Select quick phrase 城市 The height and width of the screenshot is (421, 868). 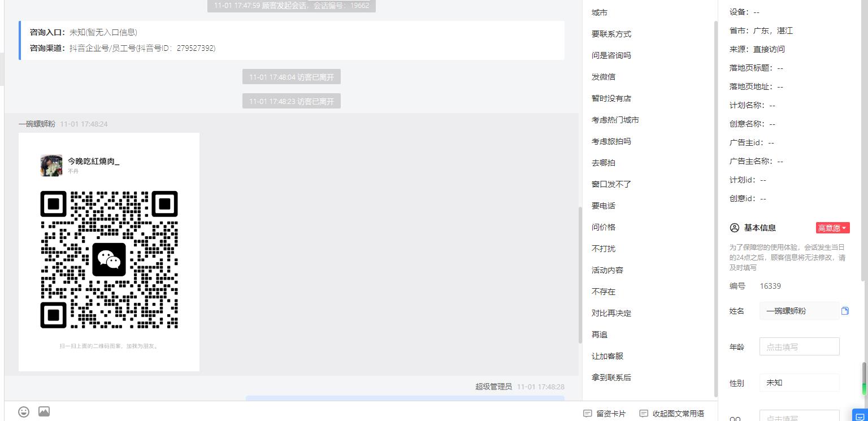(600, 12)
